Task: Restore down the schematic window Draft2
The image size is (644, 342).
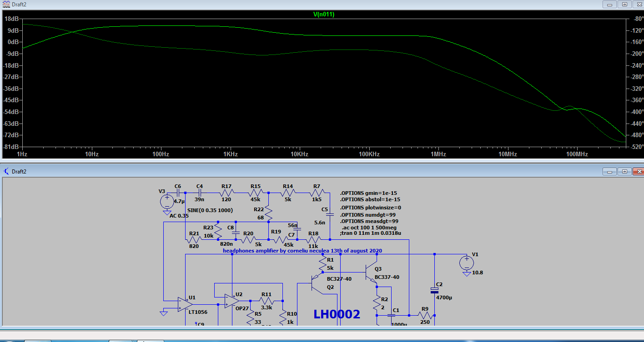Action: tap(624, 171)
